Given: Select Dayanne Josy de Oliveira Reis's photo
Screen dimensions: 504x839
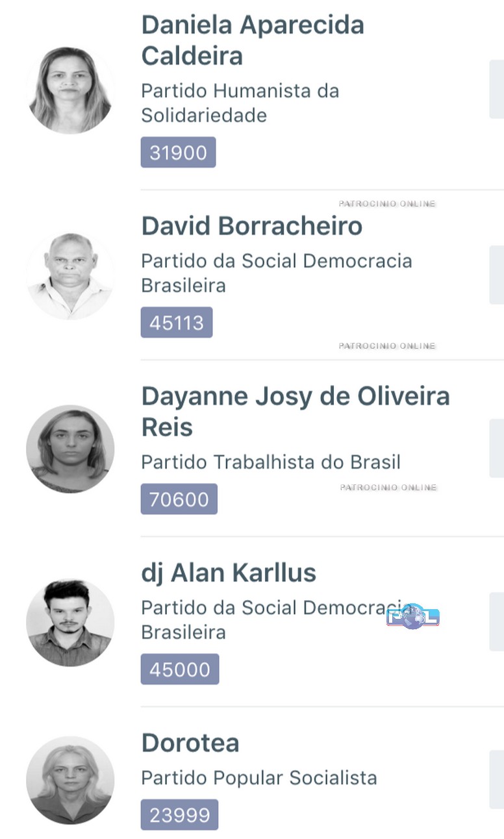Looking at the screenshot, I should 70,449.
